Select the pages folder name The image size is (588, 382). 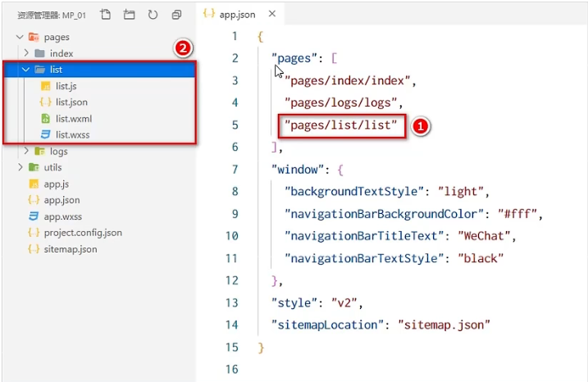click(x=57, y=37)
